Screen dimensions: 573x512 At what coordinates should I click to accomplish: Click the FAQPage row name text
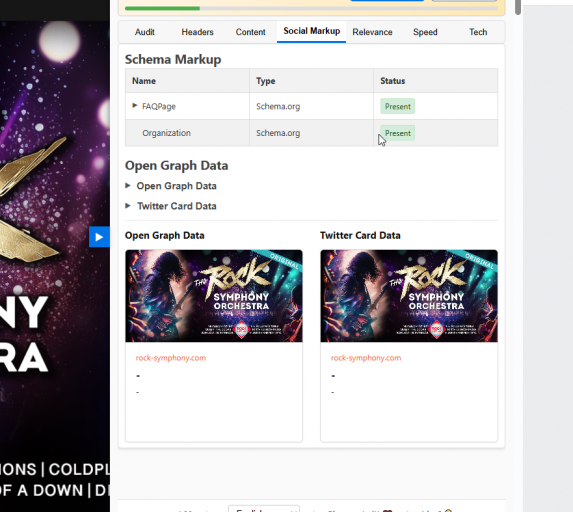pos(159,106)
